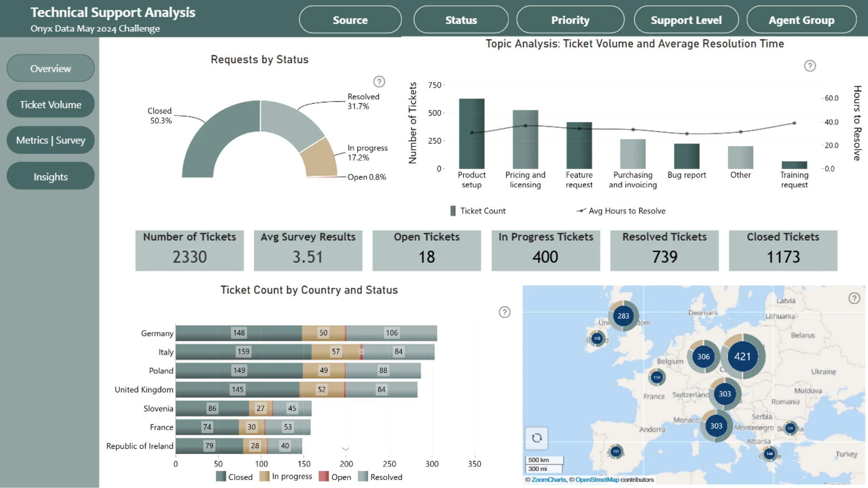Click help icon on Requests by Status chart
868x488 pixels.
pyautogui.click(x=379, y=82)
